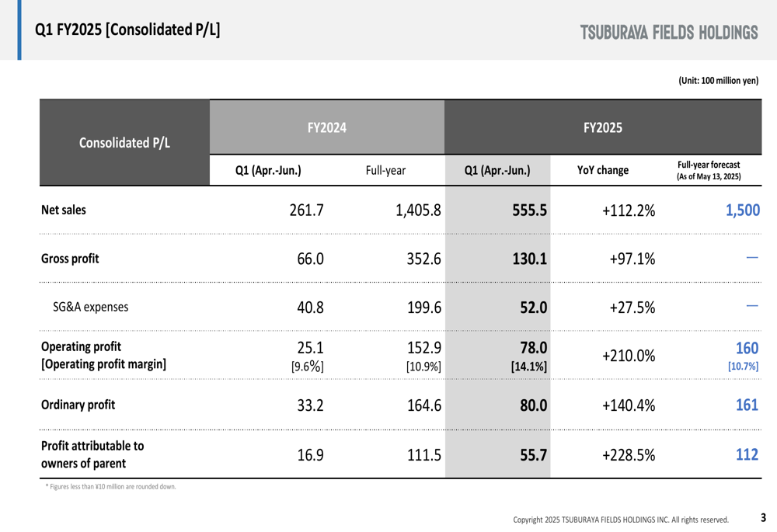Click the copyright notice text
777x532 pixels.
pyautogui.click(x=620, y=519)
